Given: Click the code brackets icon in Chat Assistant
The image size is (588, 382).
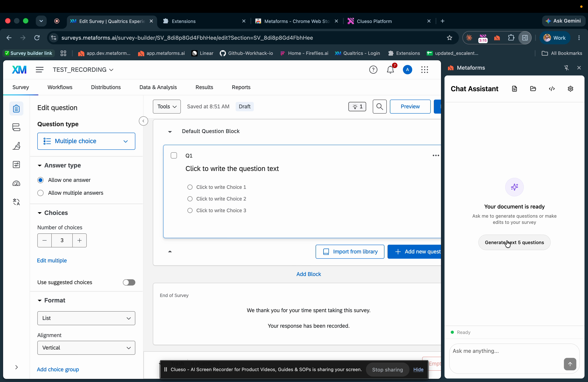Looking at the screenshot, I should [x=552, y=89].
